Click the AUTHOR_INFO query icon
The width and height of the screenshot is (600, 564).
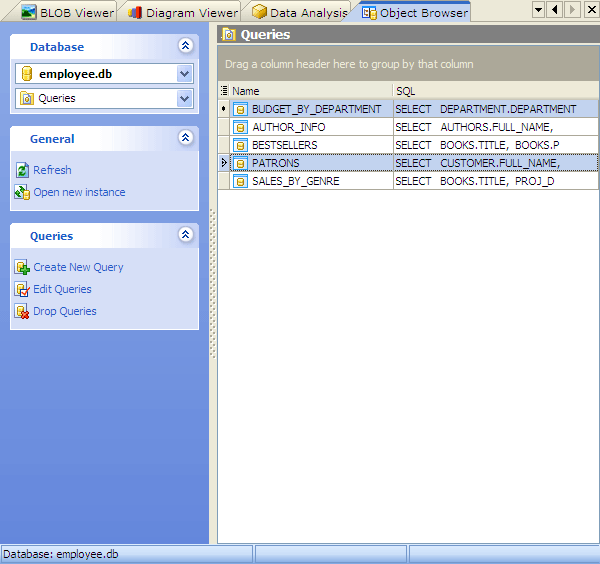click(x=240, y=127)
